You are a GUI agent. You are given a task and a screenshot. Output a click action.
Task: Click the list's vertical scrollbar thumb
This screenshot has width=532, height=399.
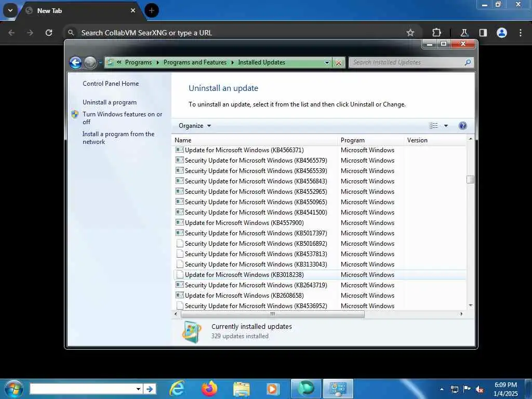470,179
